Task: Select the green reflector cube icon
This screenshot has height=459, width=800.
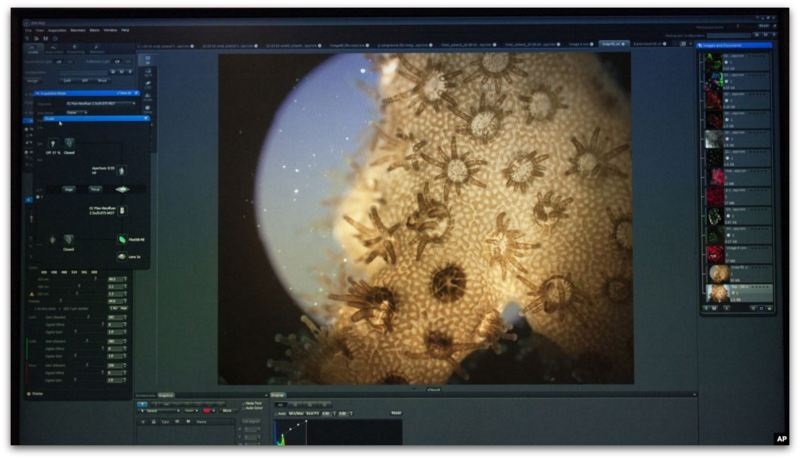Action: click(122, 239)
